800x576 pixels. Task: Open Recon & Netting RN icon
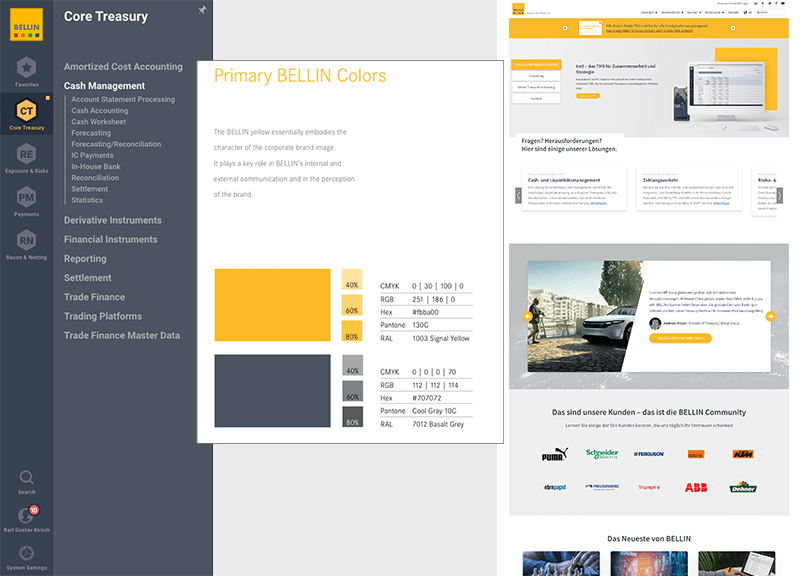[x=26, y=240]
